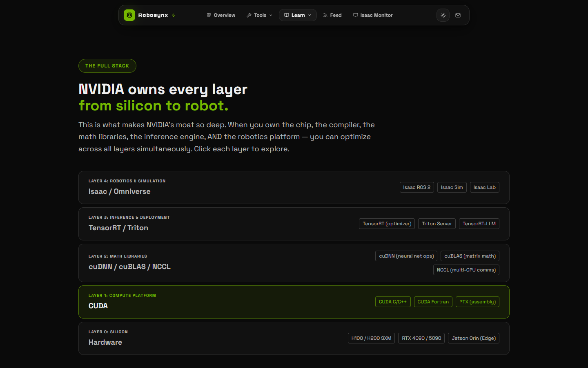The width and height of the screenshot is (588, 368).
Task: Go to the Overview nav item
Action: (x=224, y=15)
